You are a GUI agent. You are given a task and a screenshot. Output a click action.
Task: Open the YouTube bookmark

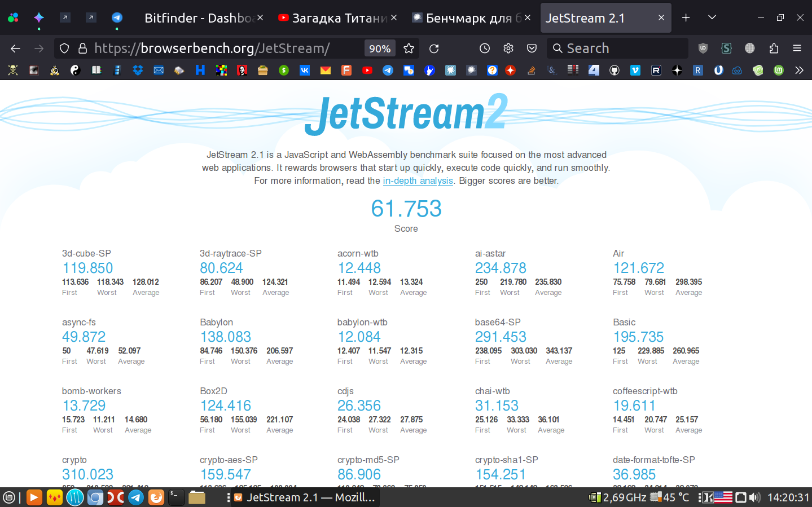tap(367, 70)
